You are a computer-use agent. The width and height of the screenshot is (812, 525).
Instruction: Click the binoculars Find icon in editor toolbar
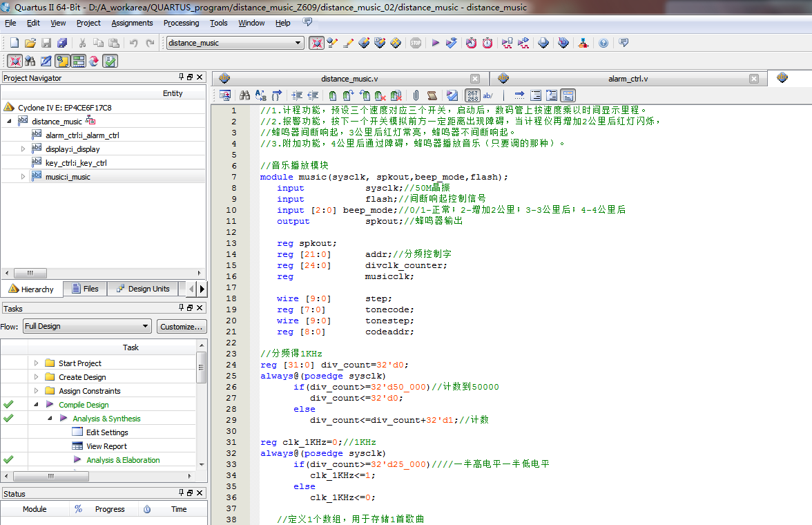[244, 95]
